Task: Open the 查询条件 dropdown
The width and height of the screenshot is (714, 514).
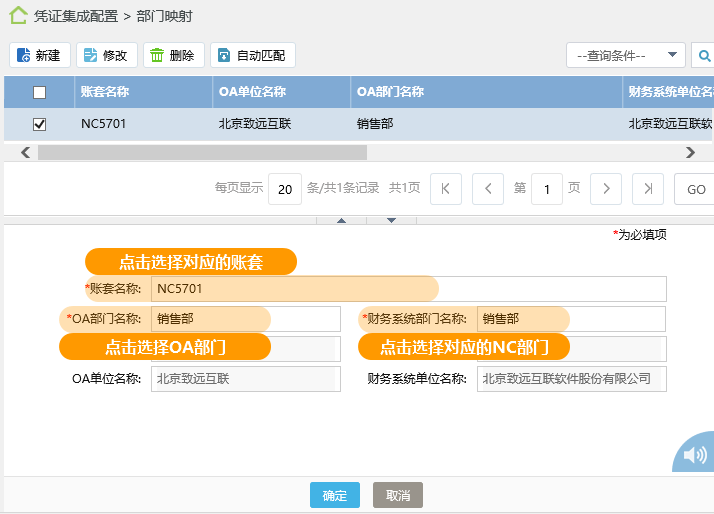Action: 625,55
